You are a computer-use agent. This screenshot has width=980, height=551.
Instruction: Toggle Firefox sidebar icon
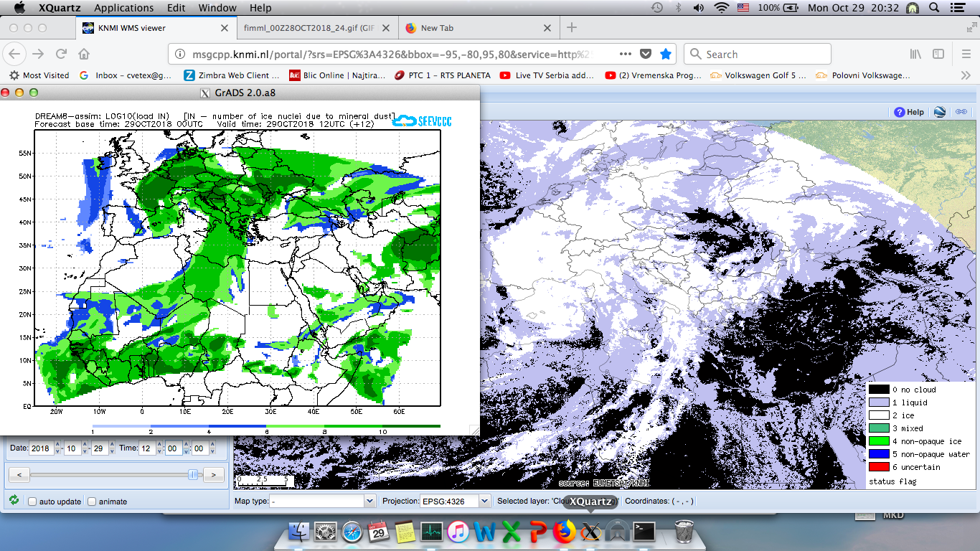click(938, 54)
